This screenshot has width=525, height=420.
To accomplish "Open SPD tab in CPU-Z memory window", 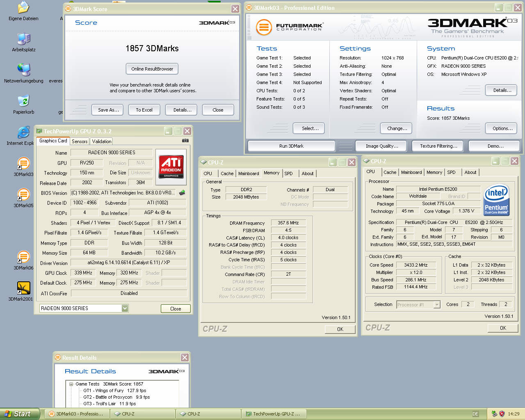I will 289,173.
